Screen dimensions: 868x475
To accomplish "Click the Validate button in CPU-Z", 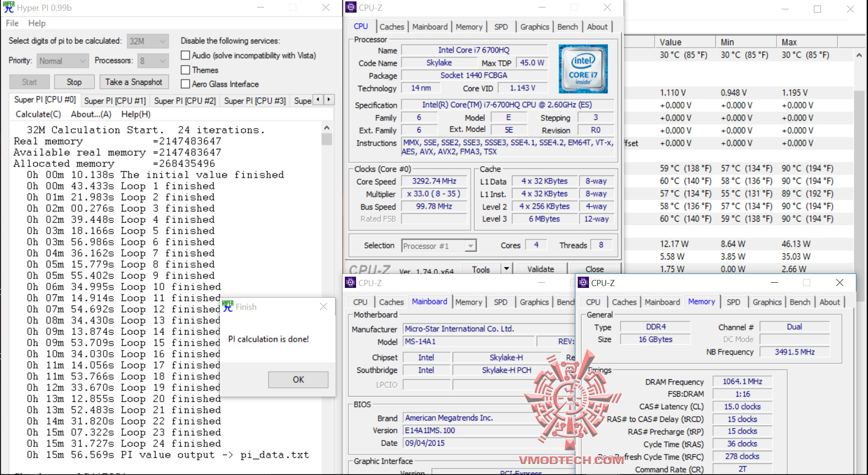I will tap(540, 269).
